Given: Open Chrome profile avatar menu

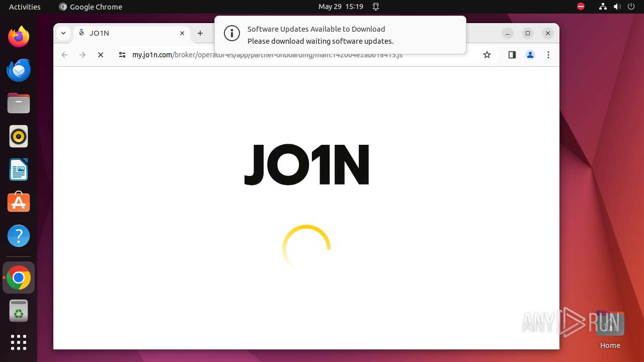Looking at the screenshot, I should click(x=530, y=55).
